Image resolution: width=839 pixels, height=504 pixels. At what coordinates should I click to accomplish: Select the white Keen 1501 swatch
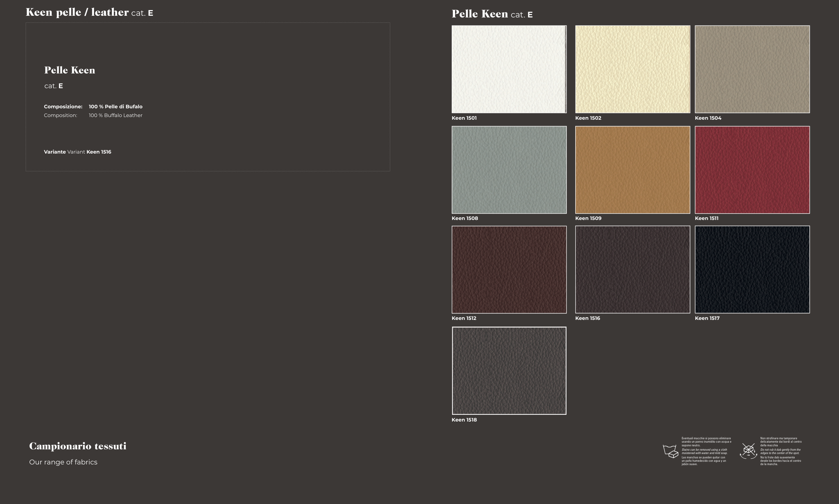tap(509, 69)
